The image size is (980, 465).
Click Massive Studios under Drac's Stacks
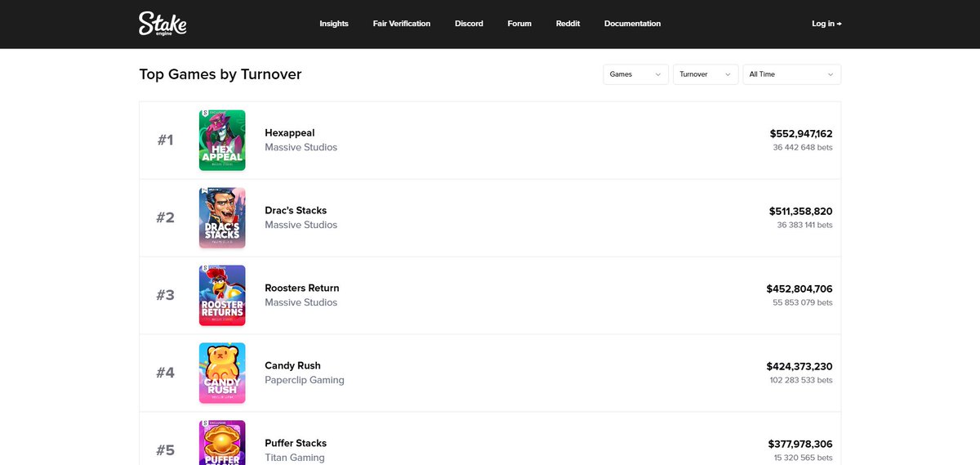(301, 226)
